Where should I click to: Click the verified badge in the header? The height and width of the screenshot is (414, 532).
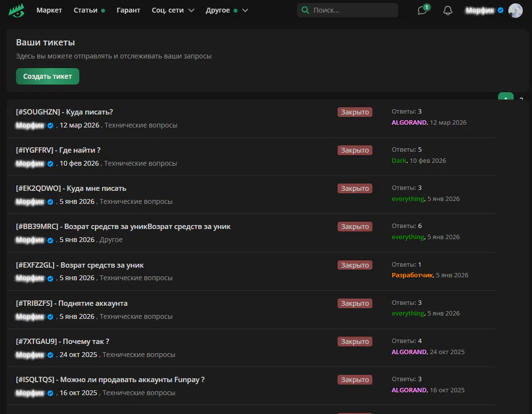coord(501,10)
